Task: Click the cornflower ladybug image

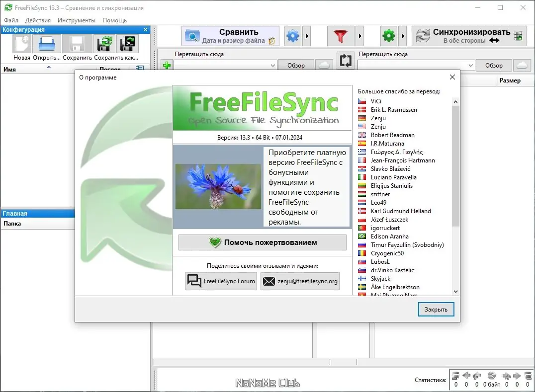Action: tap(218, 186)
